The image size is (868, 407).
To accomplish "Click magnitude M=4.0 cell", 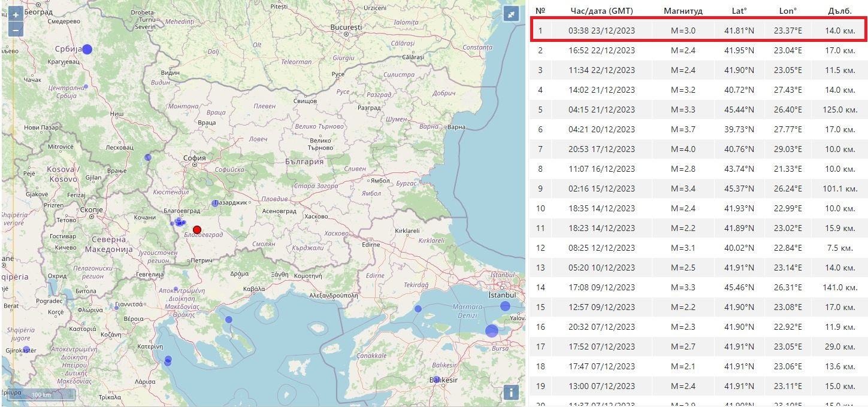I will pos(683,149).
